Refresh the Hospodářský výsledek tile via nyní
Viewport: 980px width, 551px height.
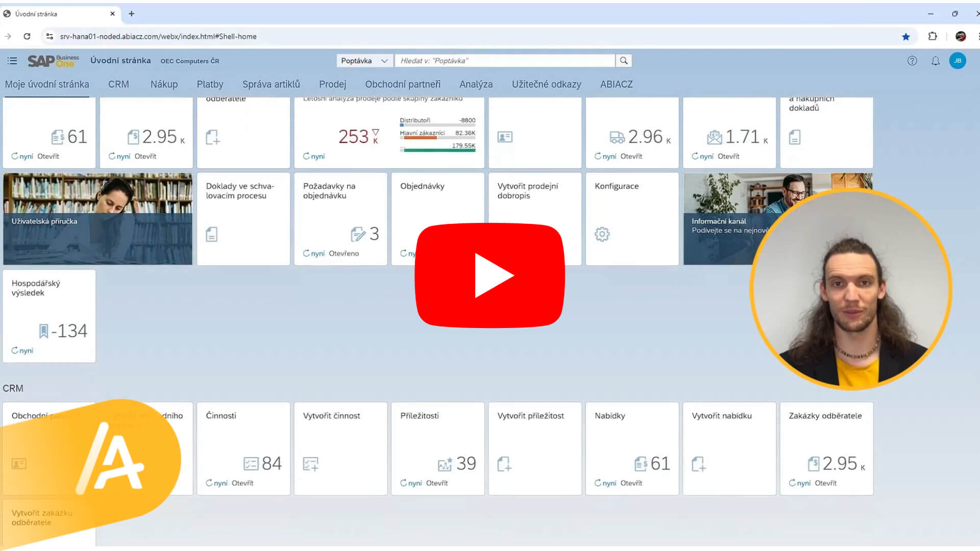[x=22, y=350]
